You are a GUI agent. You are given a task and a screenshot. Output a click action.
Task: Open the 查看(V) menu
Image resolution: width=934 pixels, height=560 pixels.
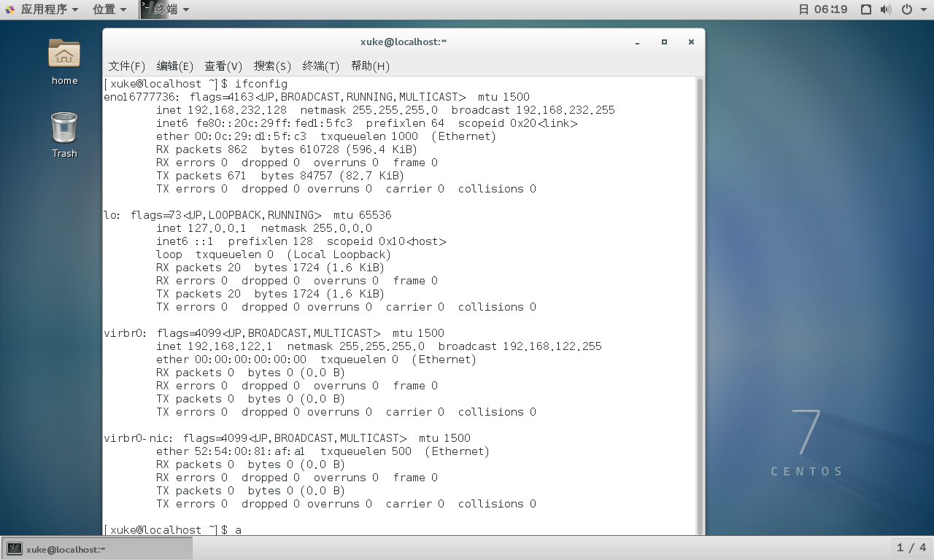223,66
